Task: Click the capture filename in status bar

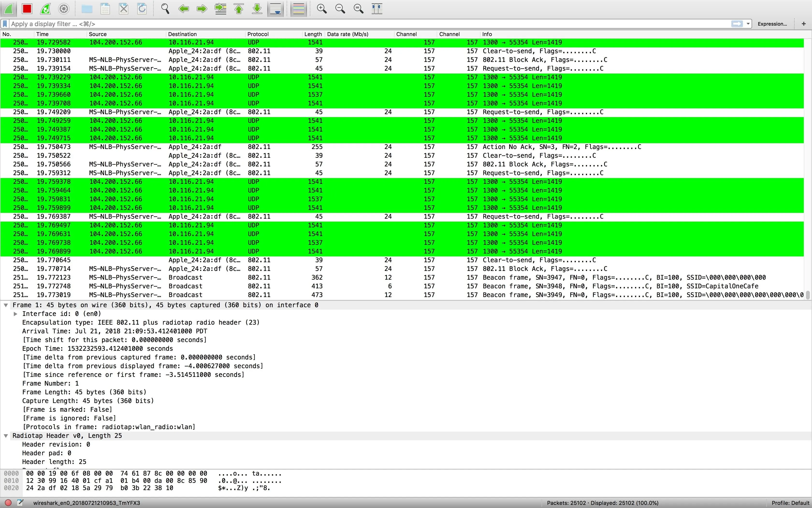Action: [x=87, y=503]
